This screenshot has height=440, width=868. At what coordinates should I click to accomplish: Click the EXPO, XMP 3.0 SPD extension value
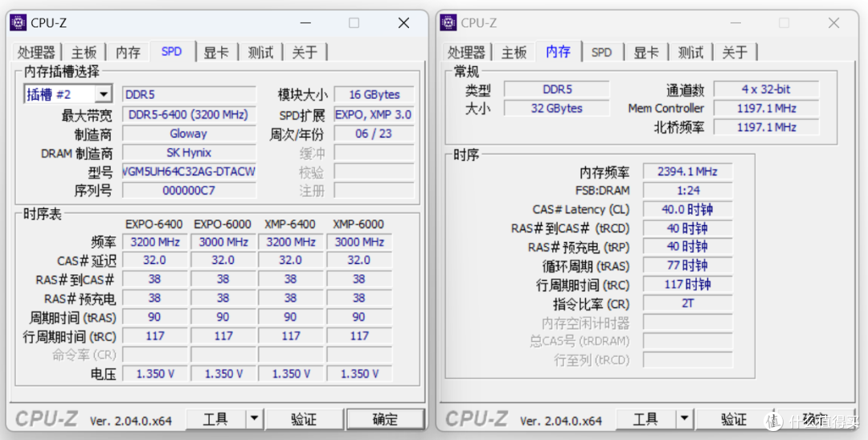coord(375,115)
